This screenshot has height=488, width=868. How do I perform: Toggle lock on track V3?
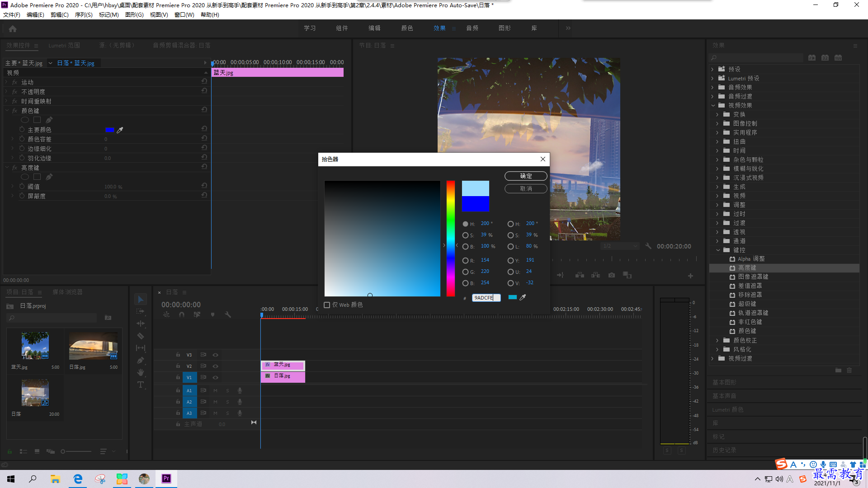coord(178,355)
